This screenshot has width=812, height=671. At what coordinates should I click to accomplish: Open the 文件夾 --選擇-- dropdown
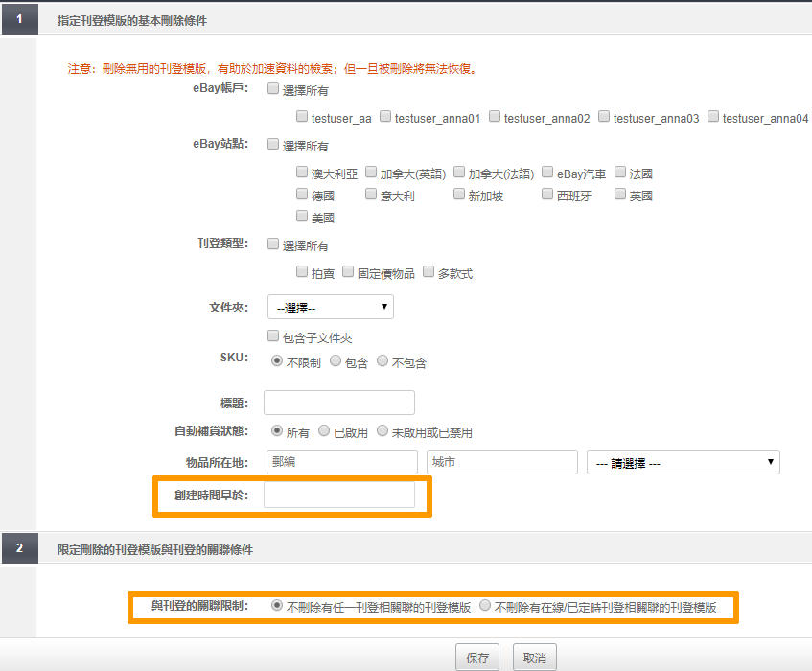pyautogui.click(x=331, y=307)
